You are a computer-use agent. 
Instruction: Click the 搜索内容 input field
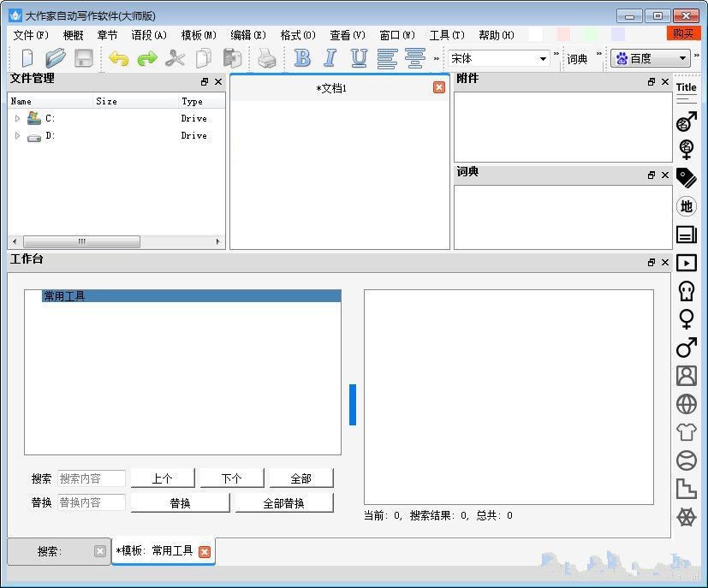(x=92, y=478)
